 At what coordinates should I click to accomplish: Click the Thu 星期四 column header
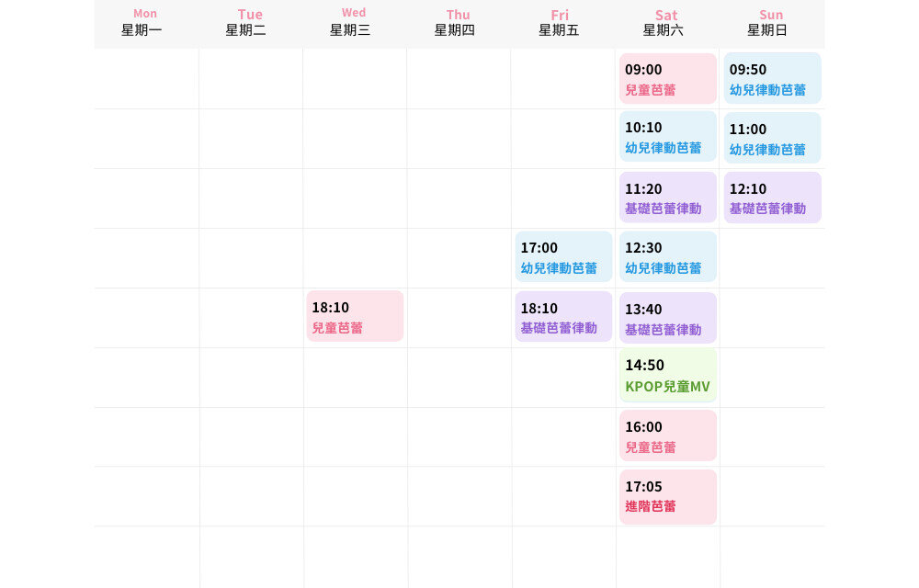[459, 23]
